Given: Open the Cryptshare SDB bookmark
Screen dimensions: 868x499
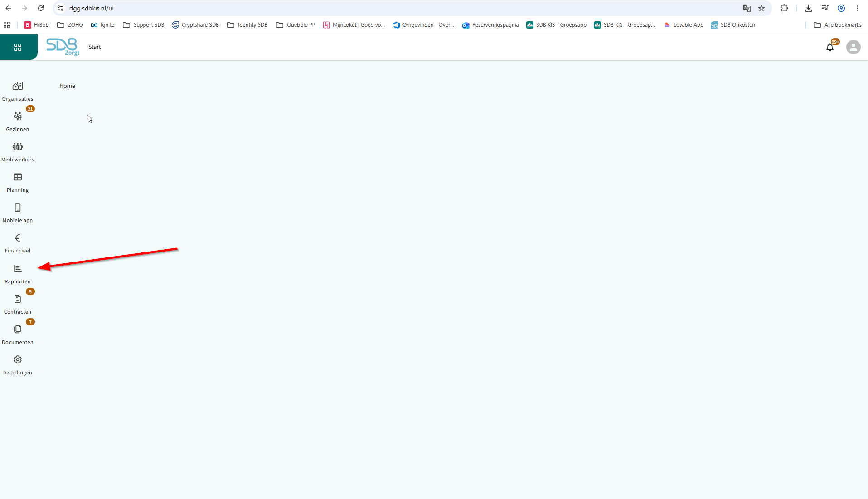Looking at the screenshot, I should tap(195, 25).
